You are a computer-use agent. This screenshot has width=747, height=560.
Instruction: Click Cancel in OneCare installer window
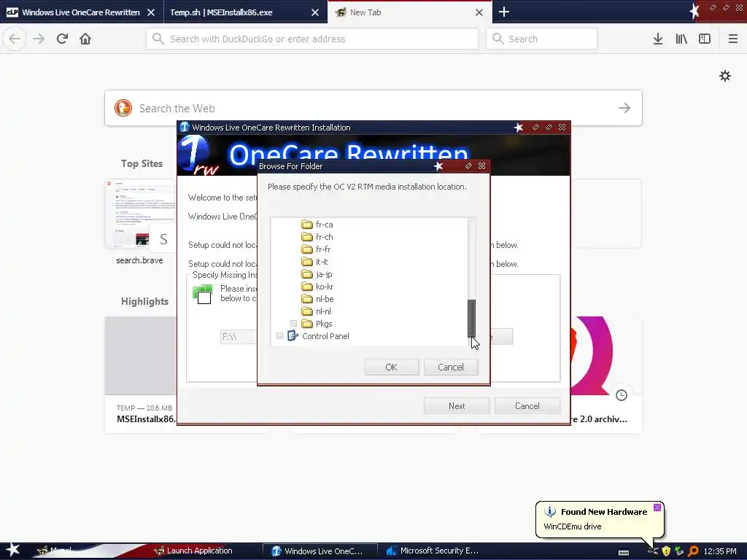click(527, 405)
